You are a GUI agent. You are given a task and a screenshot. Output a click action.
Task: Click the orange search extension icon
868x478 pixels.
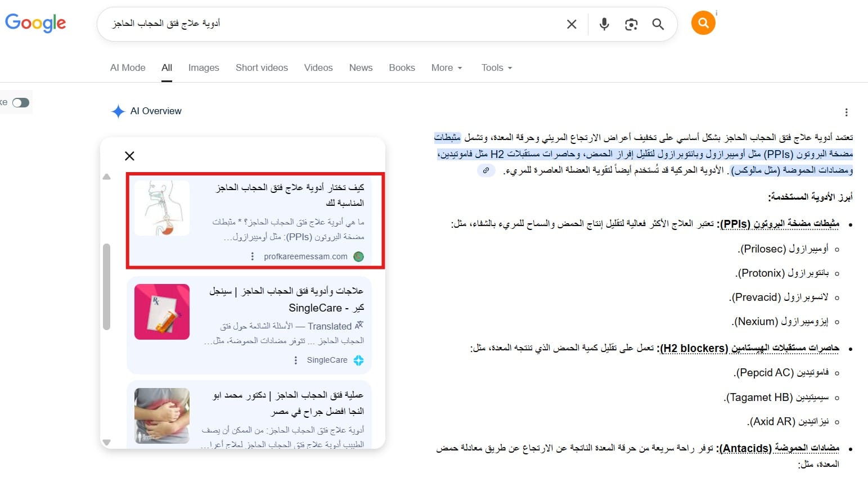point(703,23)
